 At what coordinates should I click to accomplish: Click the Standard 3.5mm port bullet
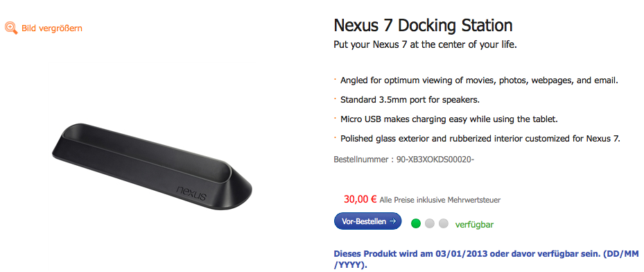[x=410, y=100]
